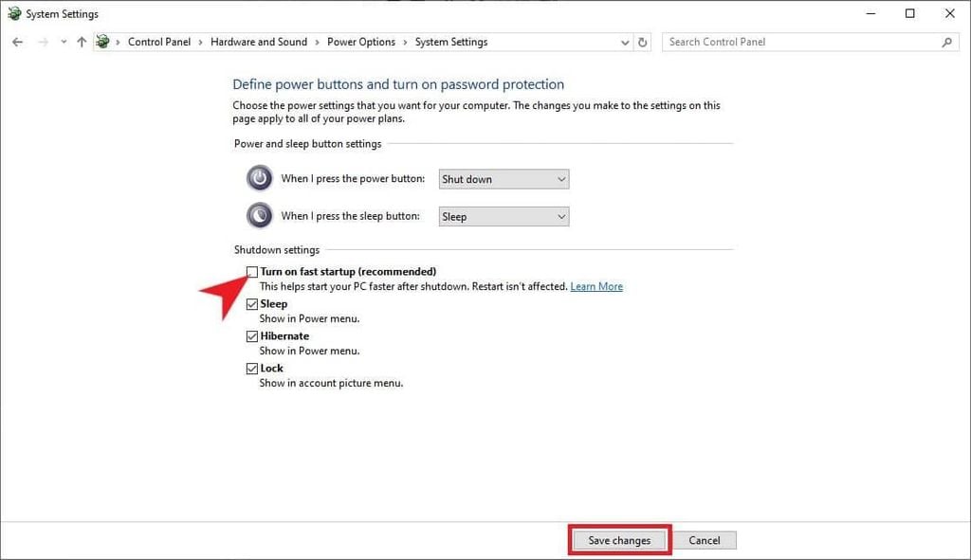Click the up one level arrow
This screenshot has width=971, height=560.
click(82, 42)
